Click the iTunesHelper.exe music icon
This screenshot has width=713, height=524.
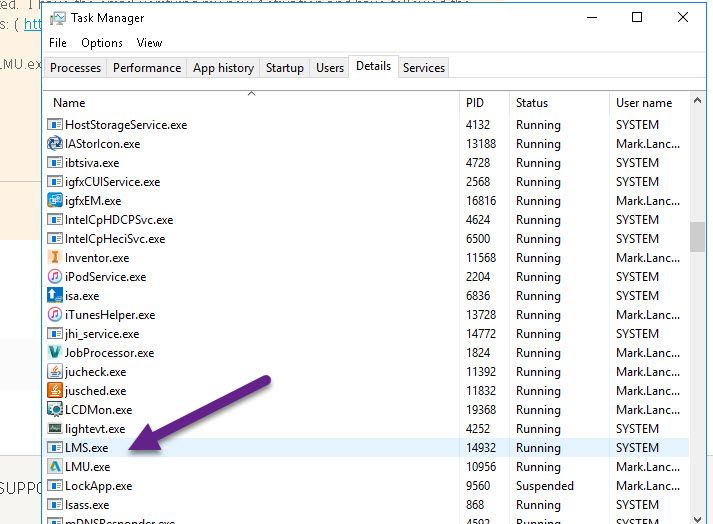pos(55,315)
